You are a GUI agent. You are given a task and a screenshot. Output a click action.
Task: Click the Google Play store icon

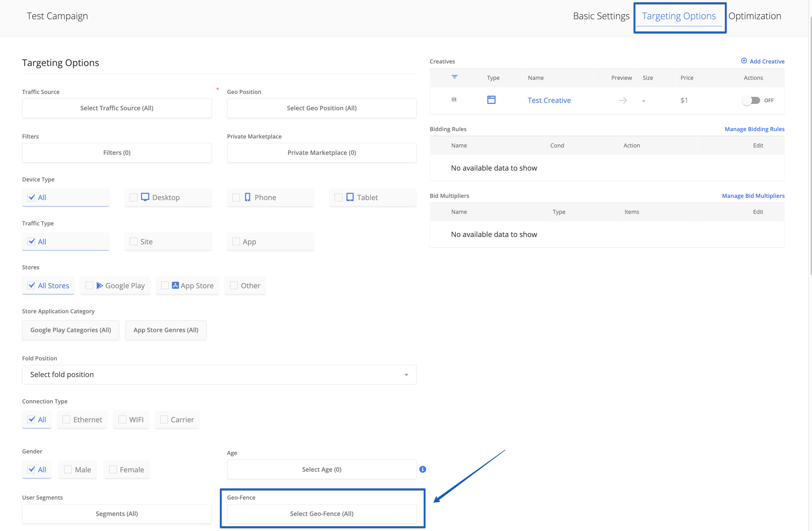100,285
